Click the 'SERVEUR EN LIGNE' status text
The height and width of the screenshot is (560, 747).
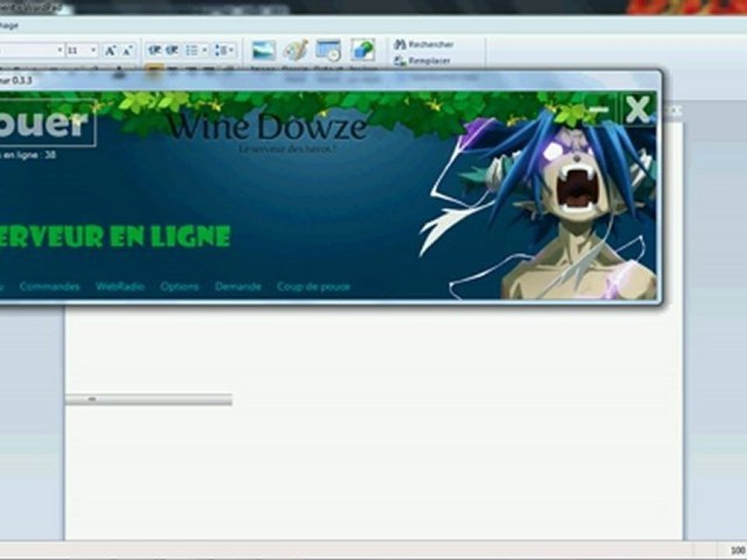pos(114,236)
